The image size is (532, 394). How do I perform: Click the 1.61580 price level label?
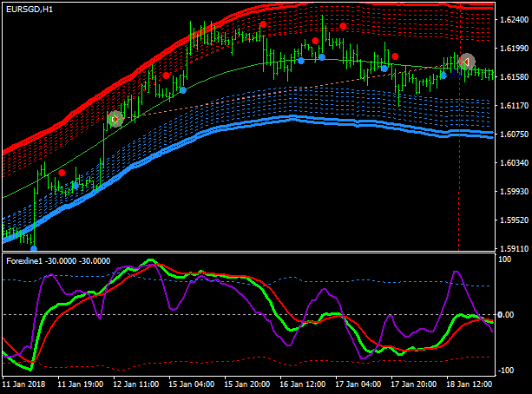coord(515,77)
